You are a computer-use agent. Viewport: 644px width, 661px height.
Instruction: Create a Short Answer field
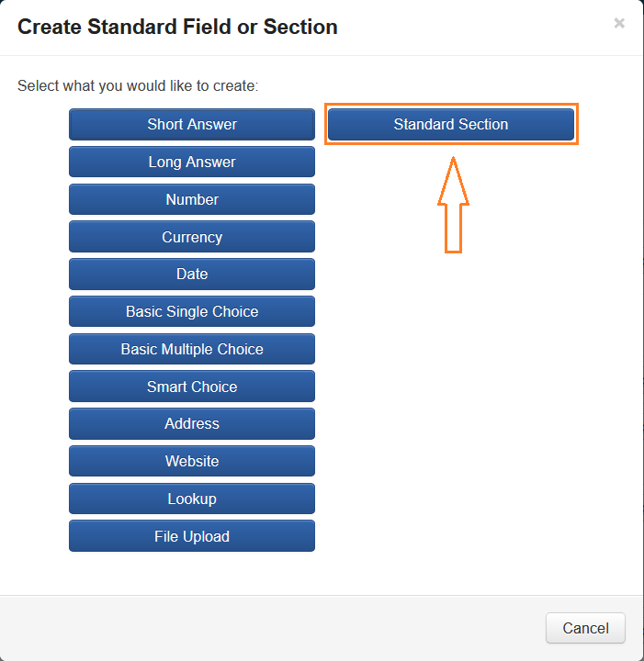[x=192, y=125]
